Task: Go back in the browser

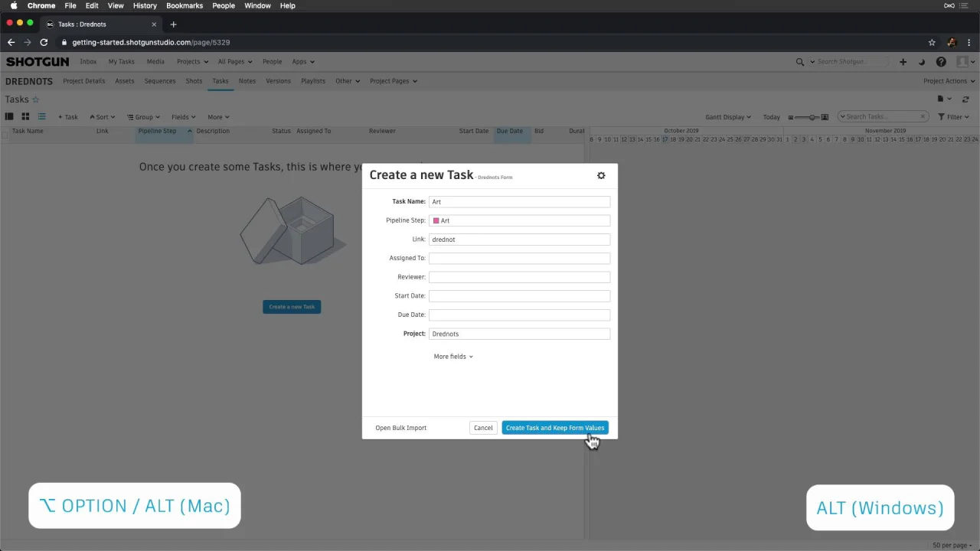Action: (11, 43)
